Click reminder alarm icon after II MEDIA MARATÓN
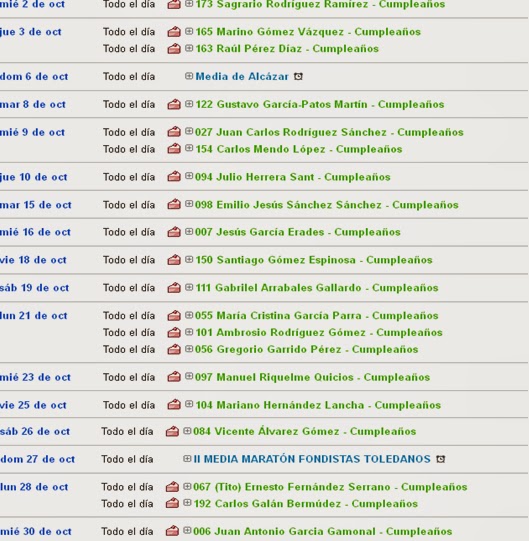The height and width of the screenshot is (541, 529). coord(441,459)
